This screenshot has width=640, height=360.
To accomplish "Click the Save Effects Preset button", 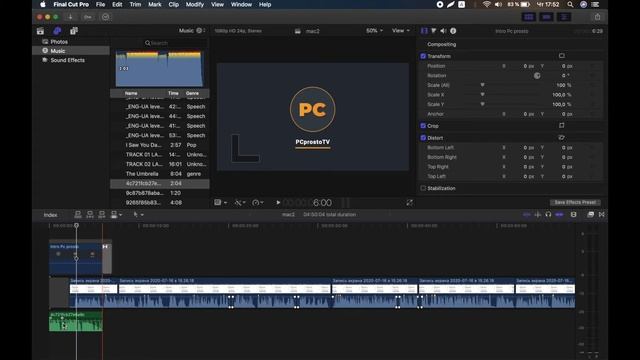I will 575,202.
